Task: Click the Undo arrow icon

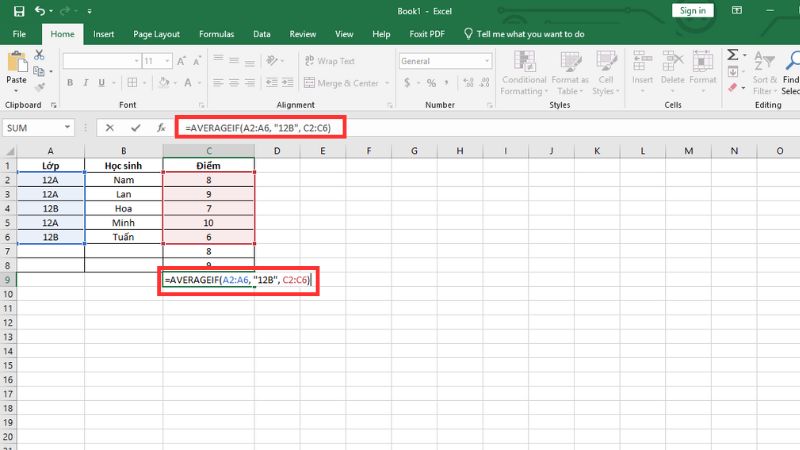Action: [40, 11]
